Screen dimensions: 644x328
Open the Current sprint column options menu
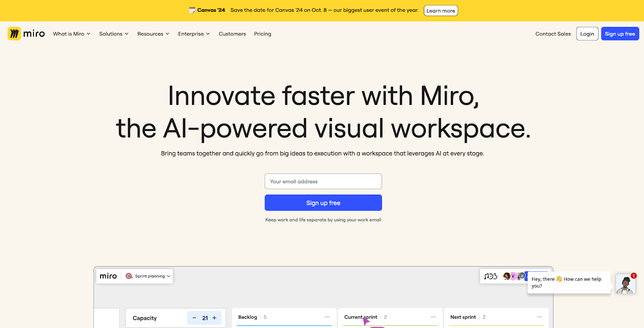(x=433, y=317)
